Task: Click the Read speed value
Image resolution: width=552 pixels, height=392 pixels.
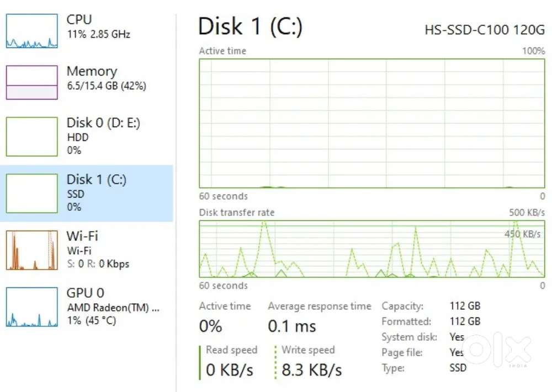Action: tap(230, 369)
